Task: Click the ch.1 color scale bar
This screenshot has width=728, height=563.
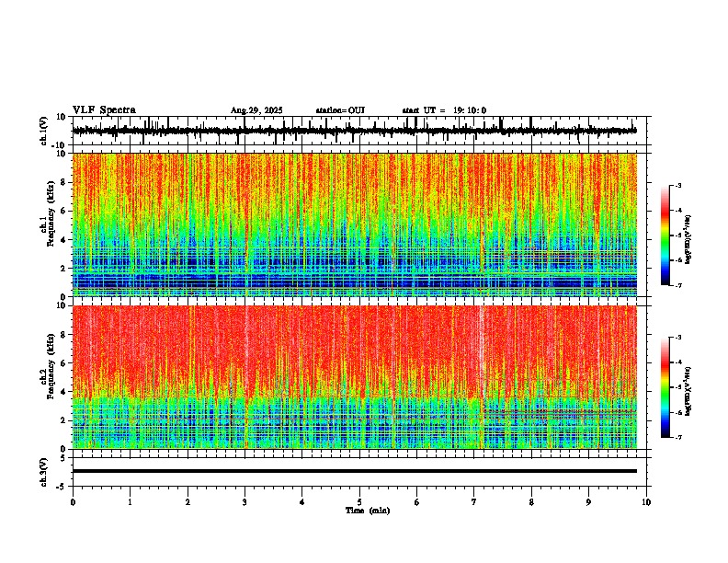Action: [x=665, y=236]
